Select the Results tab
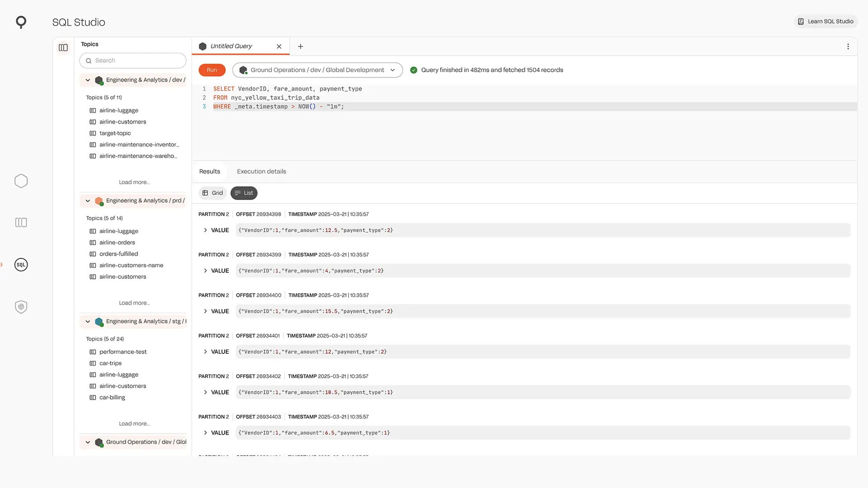Image resolution: width=868 pixels, height=488 pixels. 209,172
